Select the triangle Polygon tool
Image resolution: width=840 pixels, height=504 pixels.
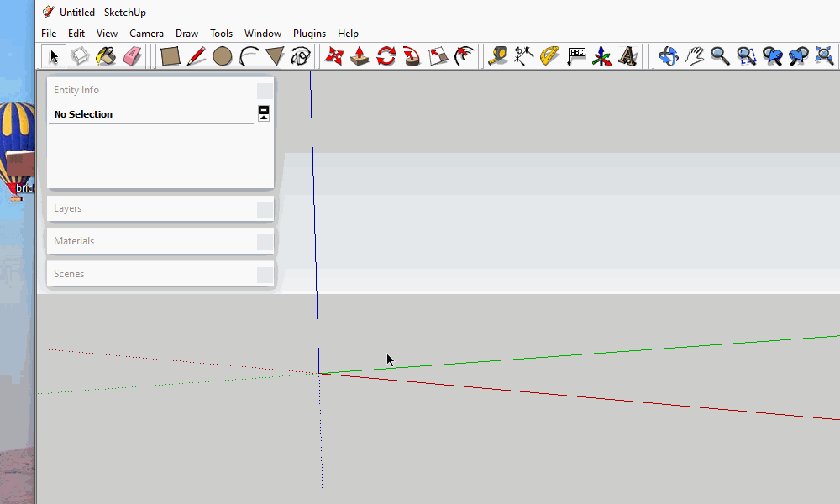[x=275, y=56]
